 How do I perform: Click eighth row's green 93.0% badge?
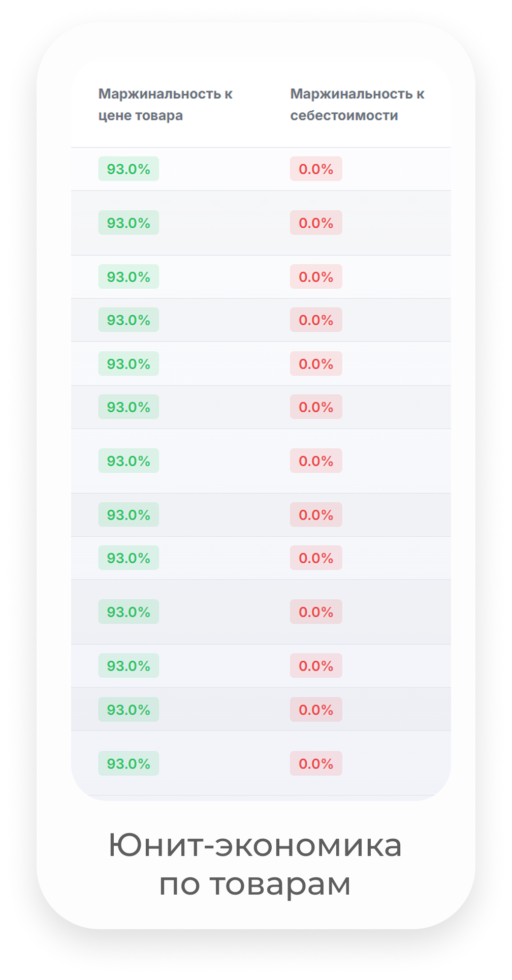[129, 515]
